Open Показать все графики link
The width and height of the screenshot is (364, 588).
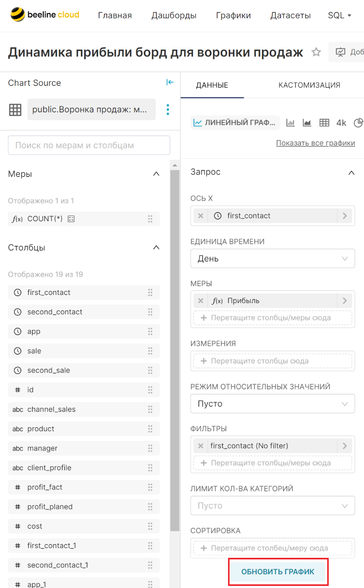point(315,143)
